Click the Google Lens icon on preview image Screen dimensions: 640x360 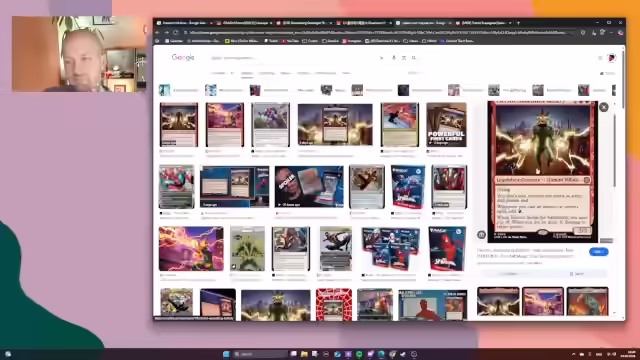point(481,235)
